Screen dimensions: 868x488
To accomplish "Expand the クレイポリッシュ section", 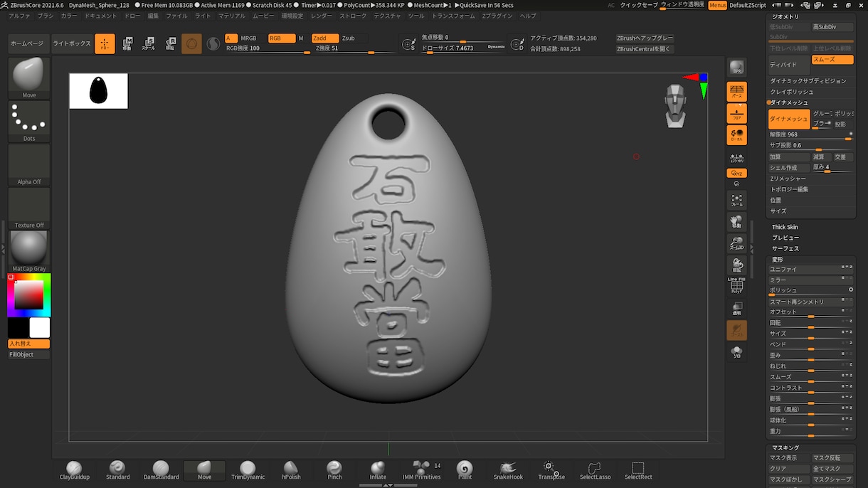I will (x=792, y=92).
